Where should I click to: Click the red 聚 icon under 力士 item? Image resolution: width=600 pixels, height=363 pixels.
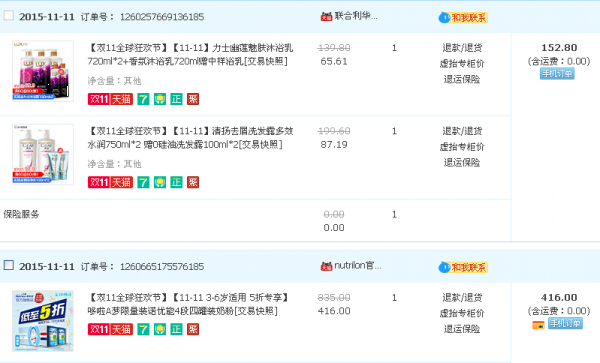coord(193,99)
